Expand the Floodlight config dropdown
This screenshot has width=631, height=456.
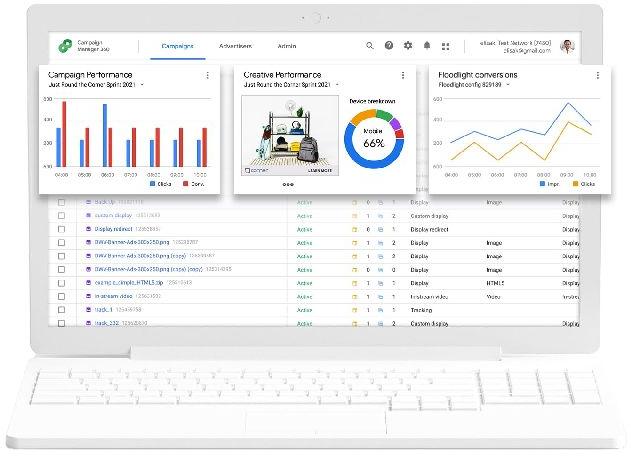pyautogui.click(x=507, y=86)
